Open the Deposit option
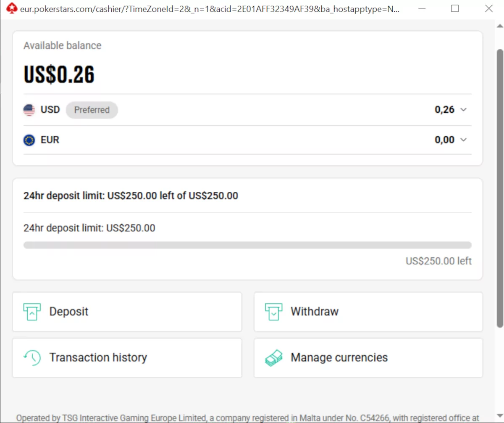Screen dimensions: 504x423 click(x=127, y=312)
